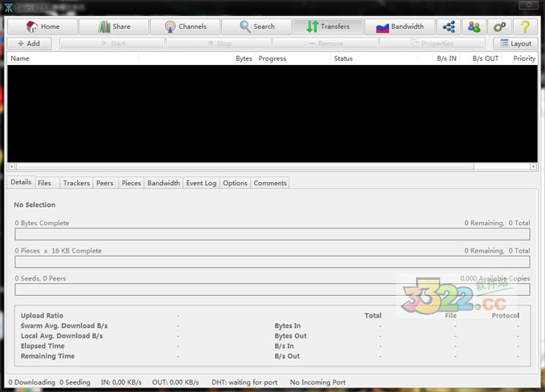Open the Search section
This screenshot has height=392, width=545.
pos(256,26)
